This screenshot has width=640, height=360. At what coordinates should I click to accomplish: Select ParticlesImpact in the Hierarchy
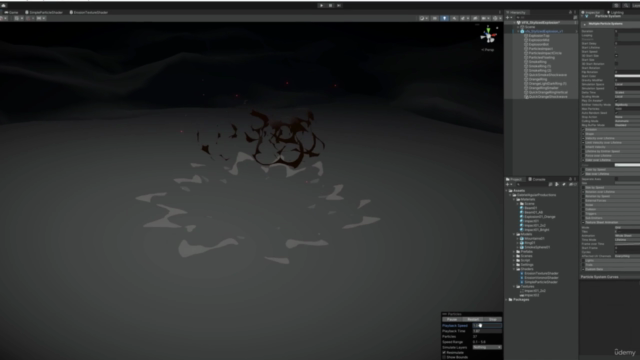point(540,49)
